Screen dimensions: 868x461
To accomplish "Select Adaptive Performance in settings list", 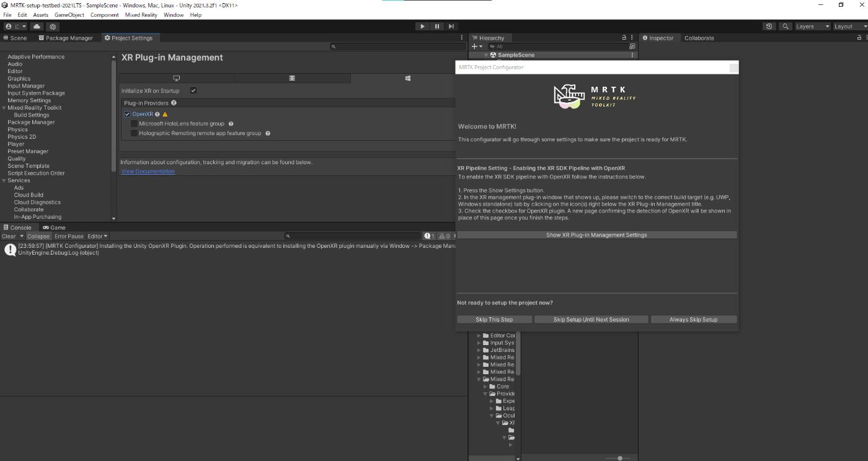I will [36, 56].
